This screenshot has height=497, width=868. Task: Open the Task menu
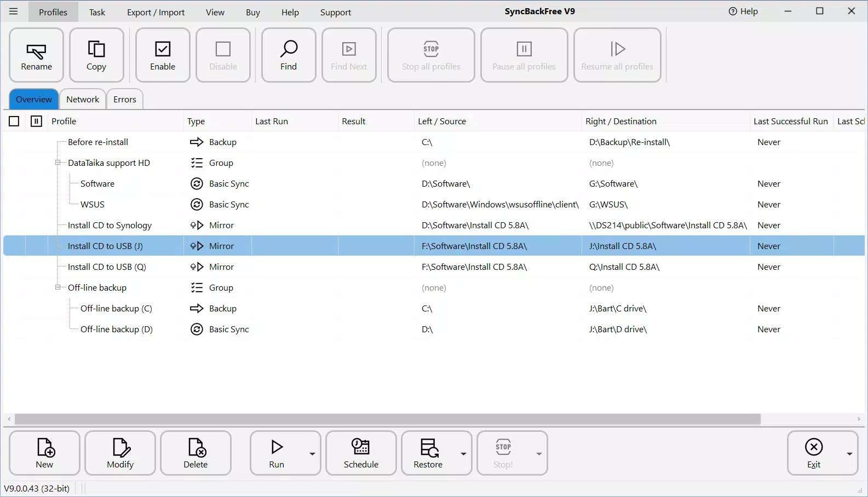(x=97, y=12)
